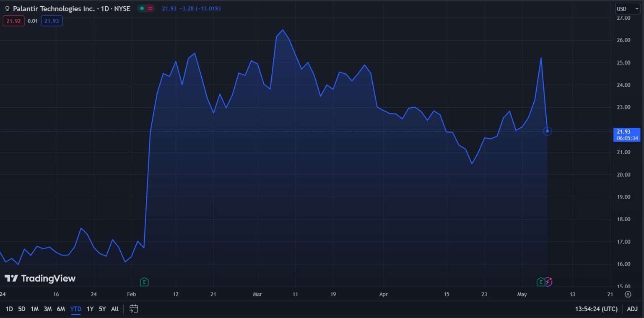644x318 pixels.
Task: Open the go-to-date calendar icon
Action: pyautogui.click(x=134, y=309)
